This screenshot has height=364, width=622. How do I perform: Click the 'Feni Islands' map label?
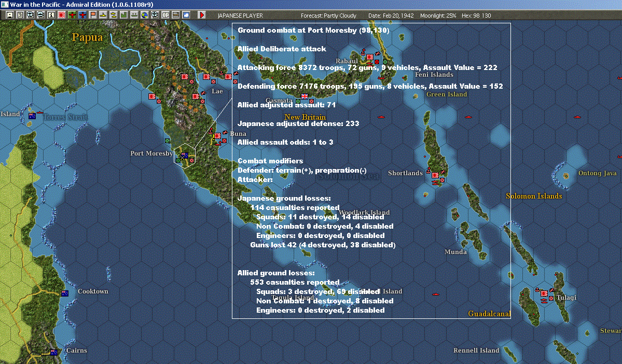[434, 75]
